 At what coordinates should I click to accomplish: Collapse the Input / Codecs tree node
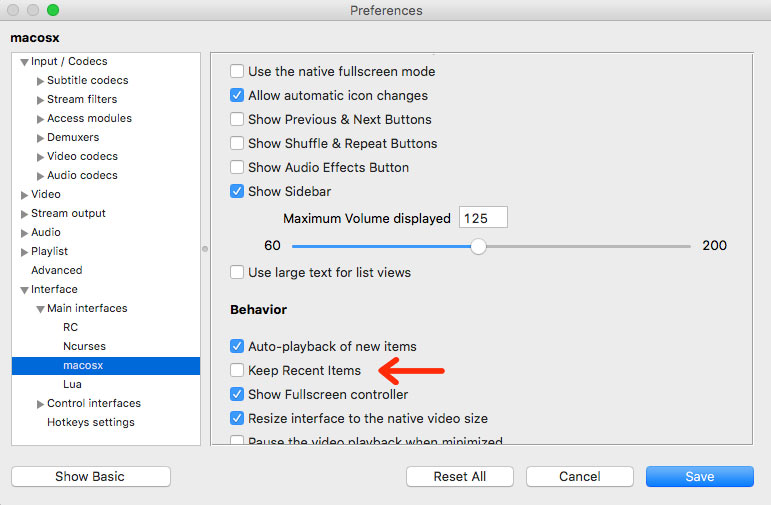point(24,62)
